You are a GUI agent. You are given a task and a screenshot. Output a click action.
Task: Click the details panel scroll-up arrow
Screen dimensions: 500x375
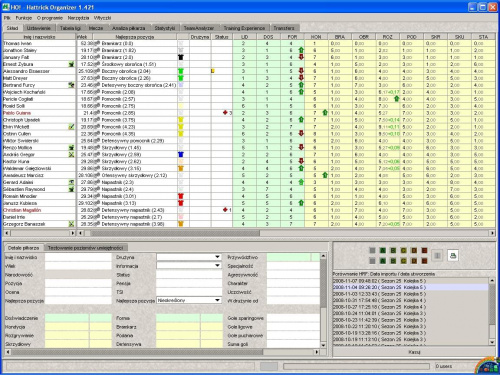[x=323, y=256]
